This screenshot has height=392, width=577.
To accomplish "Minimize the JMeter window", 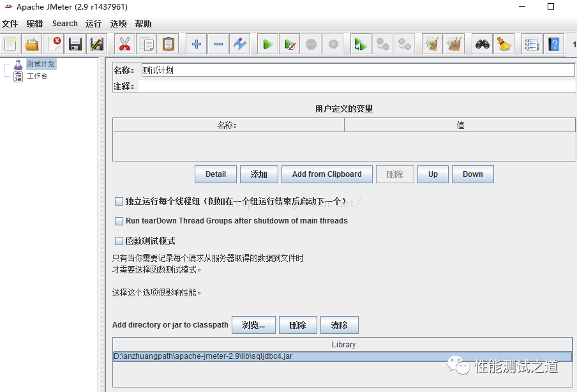I will pyautogui.click(x=522, y=6).
